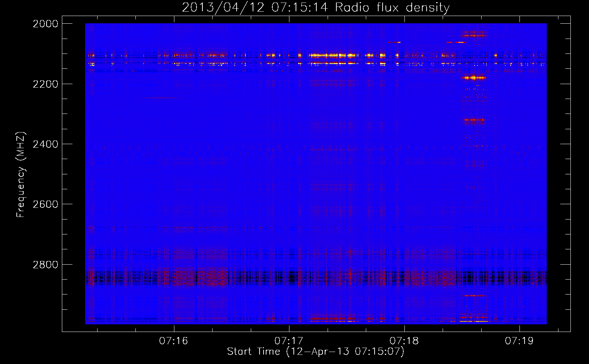Screen dimensions: 589x364
Task: Select the 2200 frequency tick label
Action: [46, 84]
